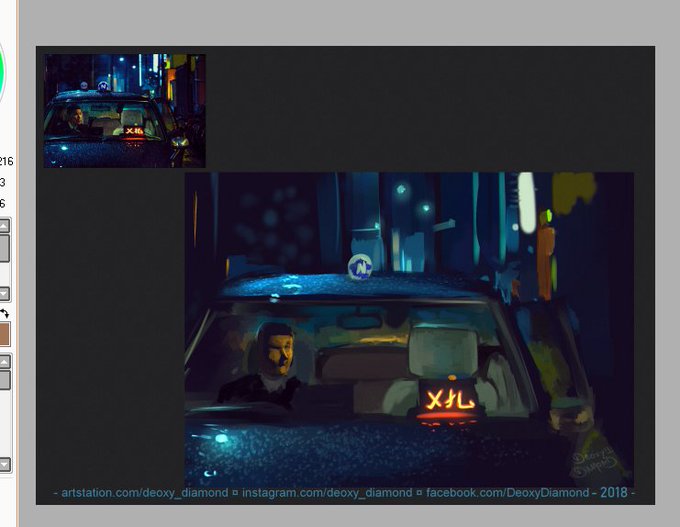
Task: Click the lower scrollbar thumb
Action: [4, 380]
